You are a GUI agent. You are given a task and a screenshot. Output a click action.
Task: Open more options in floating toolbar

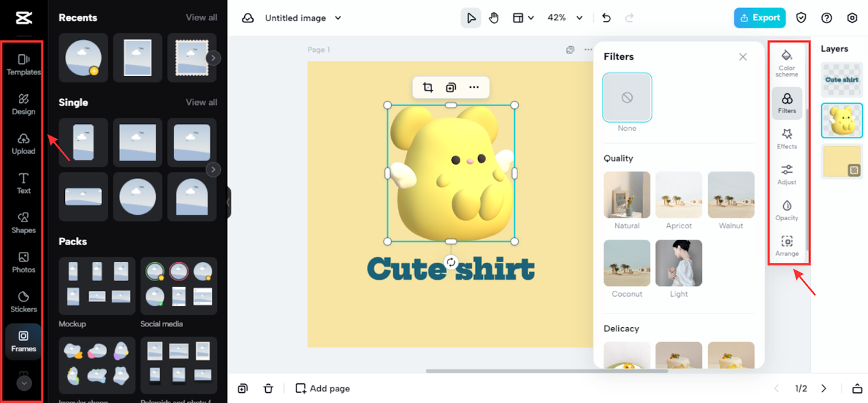474,87
